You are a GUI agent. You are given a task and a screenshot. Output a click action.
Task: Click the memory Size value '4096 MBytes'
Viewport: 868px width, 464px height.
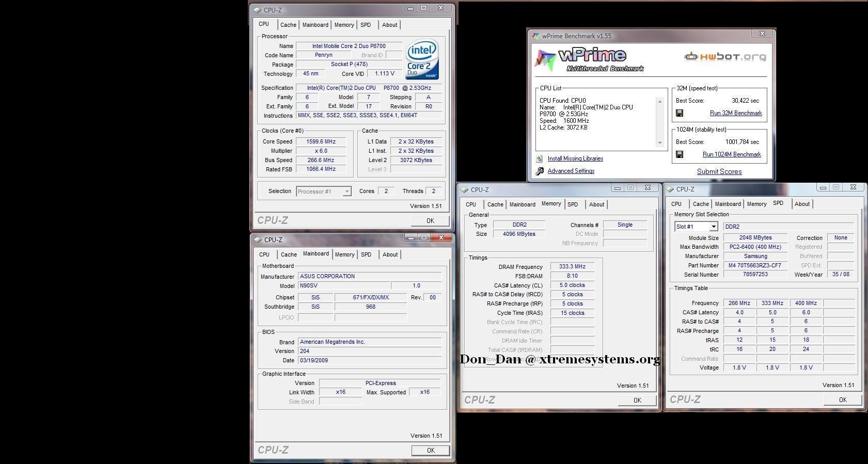519,234
